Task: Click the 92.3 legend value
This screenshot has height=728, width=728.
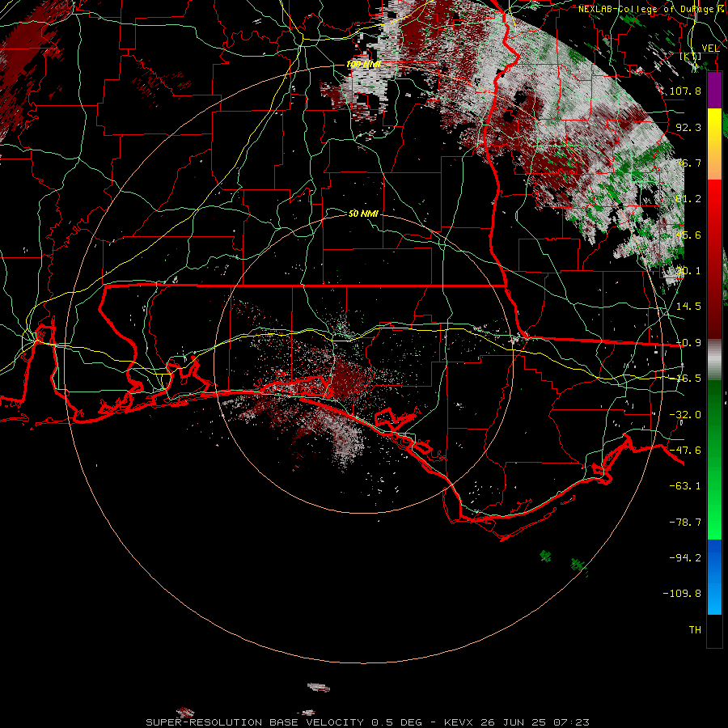Action: 688,127
